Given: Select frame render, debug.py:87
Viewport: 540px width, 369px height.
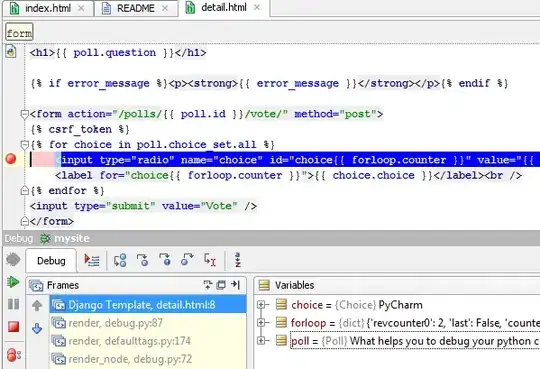Looking at the screenshot, I should coord(148,323).
